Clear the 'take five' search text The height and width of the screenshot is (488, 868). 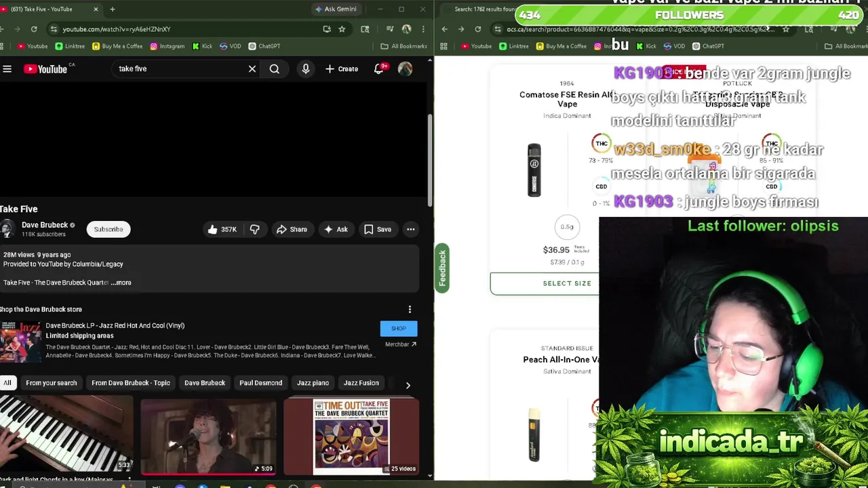click(252, 68)
